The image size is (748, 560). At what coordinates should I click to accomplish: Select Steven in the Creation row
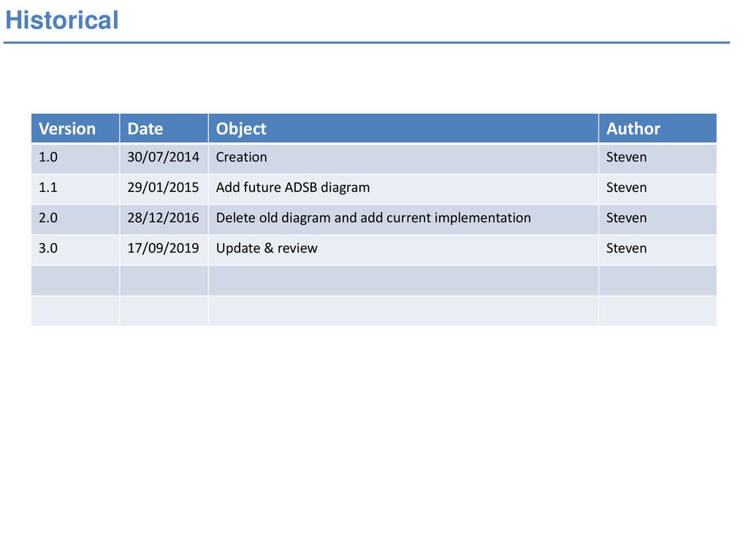point(627,157)
